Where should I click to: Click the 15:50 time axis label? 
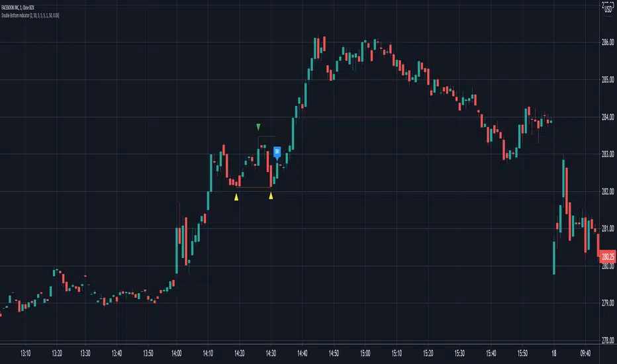pos(522,353)
